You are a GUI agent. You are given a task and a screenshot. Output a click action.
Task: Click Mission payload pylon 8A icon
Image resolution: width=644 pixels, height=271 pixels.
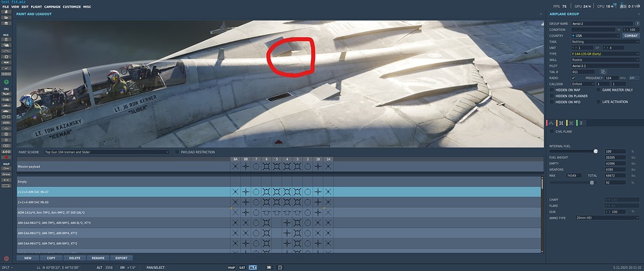click(x=235, y=167)
